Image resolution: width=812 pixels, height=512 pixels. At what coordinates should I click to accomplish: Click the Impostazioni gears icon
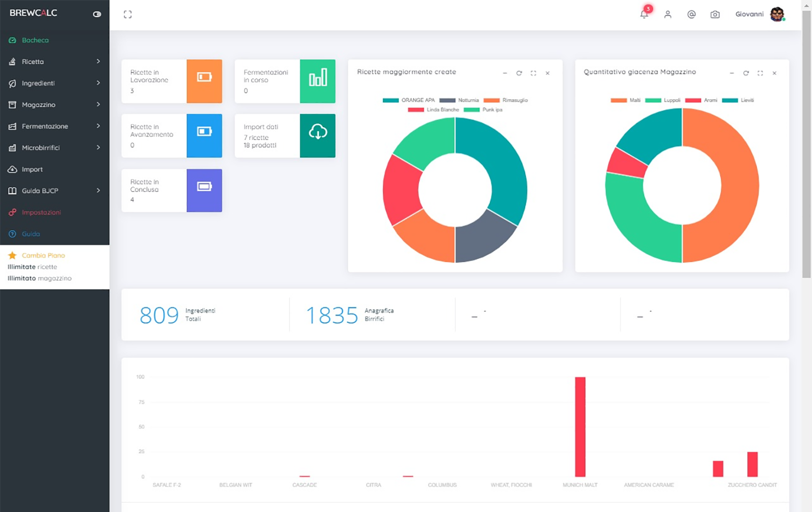12,212
